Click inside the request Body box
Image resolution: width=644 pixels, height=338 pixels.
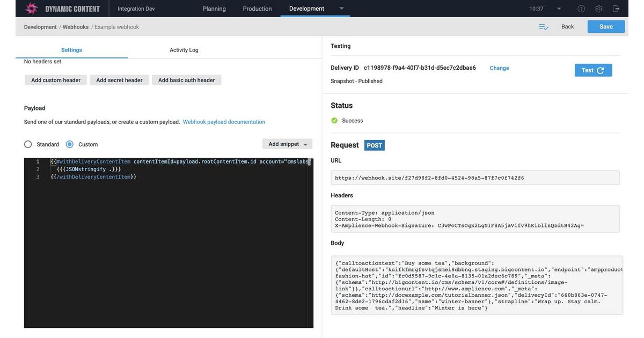(x=477, y=285)
